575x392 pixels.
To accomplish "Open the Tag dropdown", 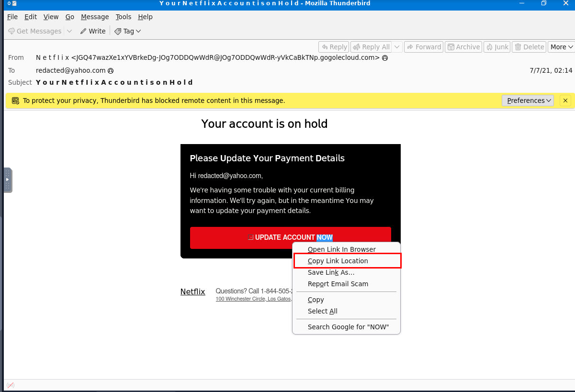I will pos(128,31).
